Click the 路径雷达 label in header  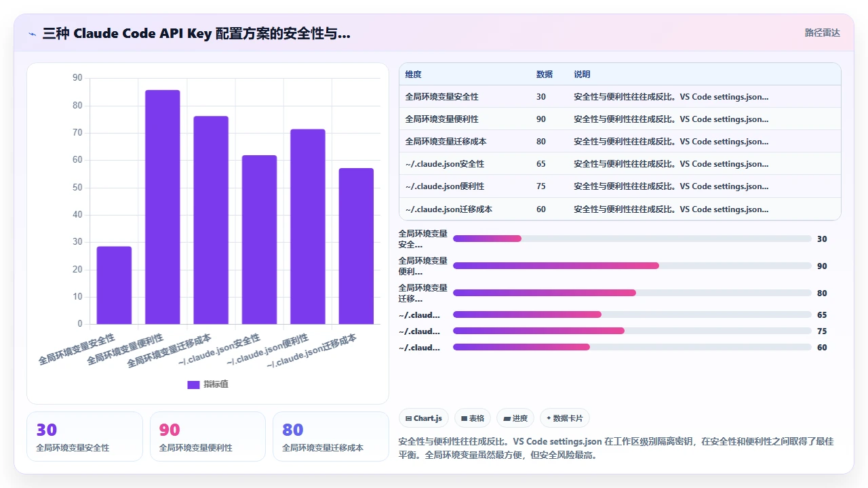(822, 33)
